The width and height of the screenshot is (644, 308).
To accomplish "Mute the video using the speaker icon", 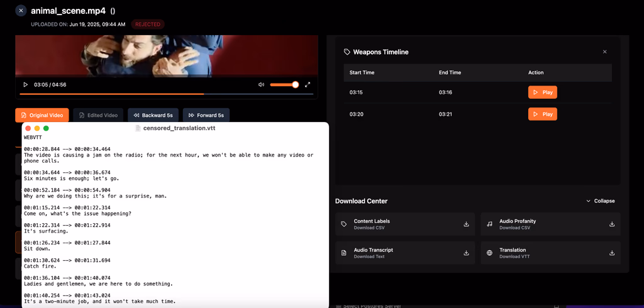I will (261, 85).
